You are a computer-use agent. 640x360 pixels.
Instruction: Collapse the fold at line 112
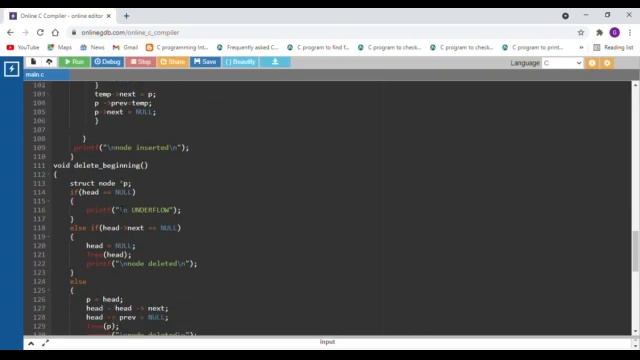48,174
